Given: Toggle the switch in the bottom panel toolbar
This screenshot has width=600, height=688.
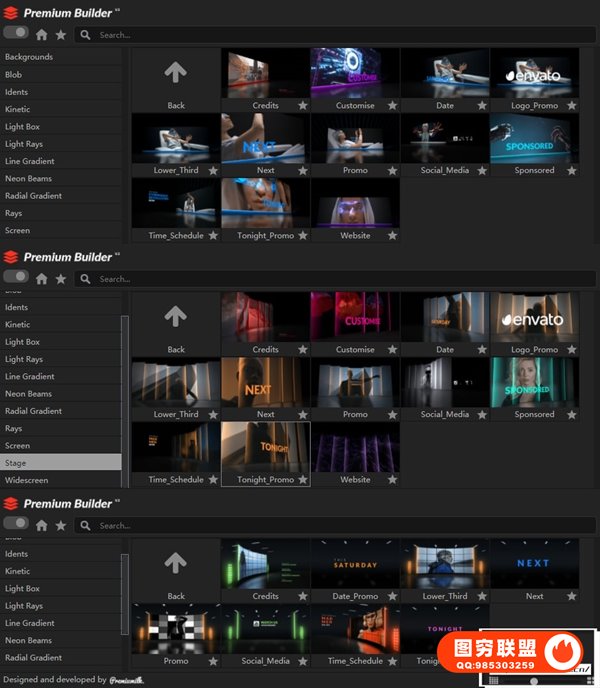Looking at the screenshot, I should [x=16, y=523].
